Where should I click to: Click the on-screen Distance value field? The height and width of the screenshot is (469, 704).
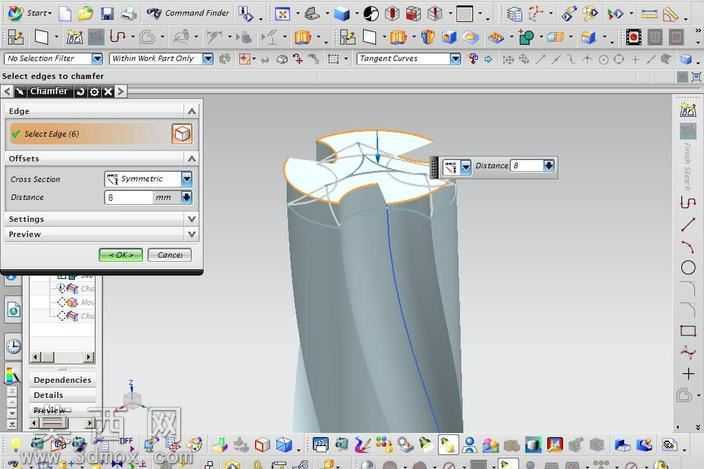point(527,166)
